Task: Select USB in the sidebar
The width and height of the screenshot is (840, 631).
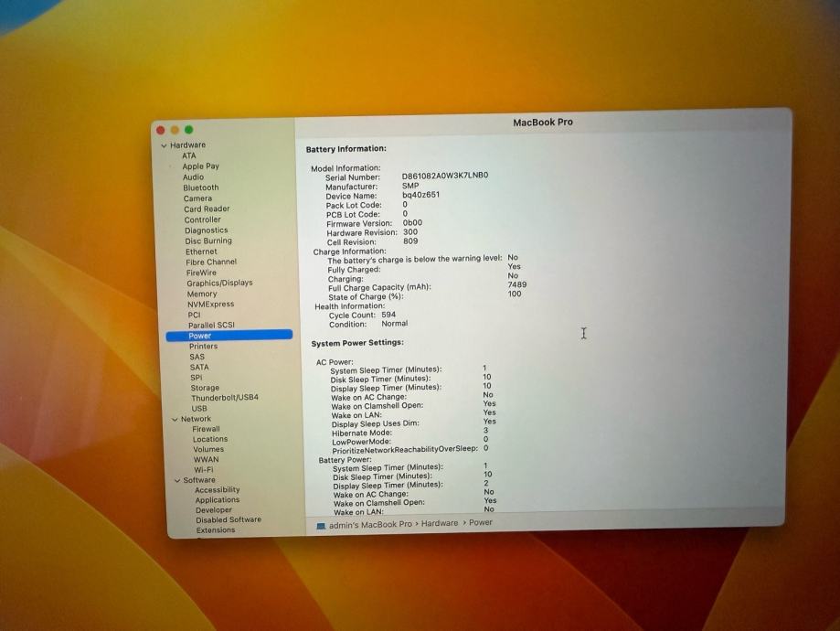Action: coord(199,409)
